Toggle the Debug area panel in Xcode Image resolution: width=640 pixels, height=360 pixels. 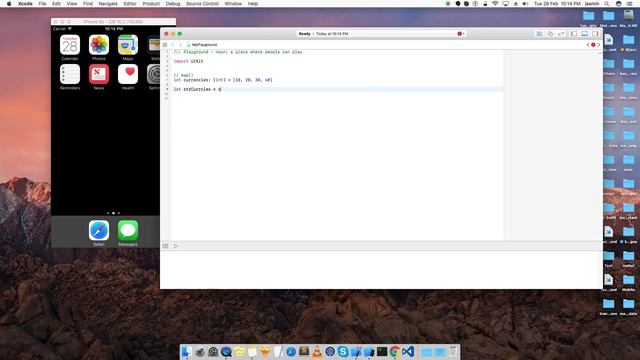[584, 34]
